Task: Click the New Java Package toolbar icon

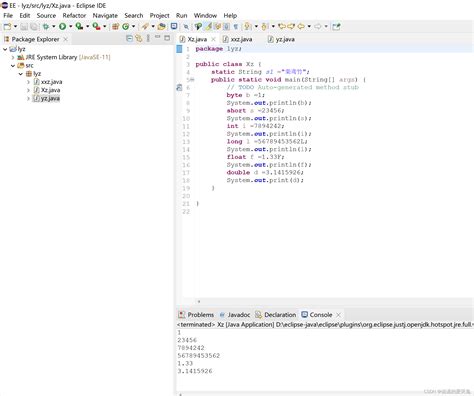Action: tap(115, 26)
